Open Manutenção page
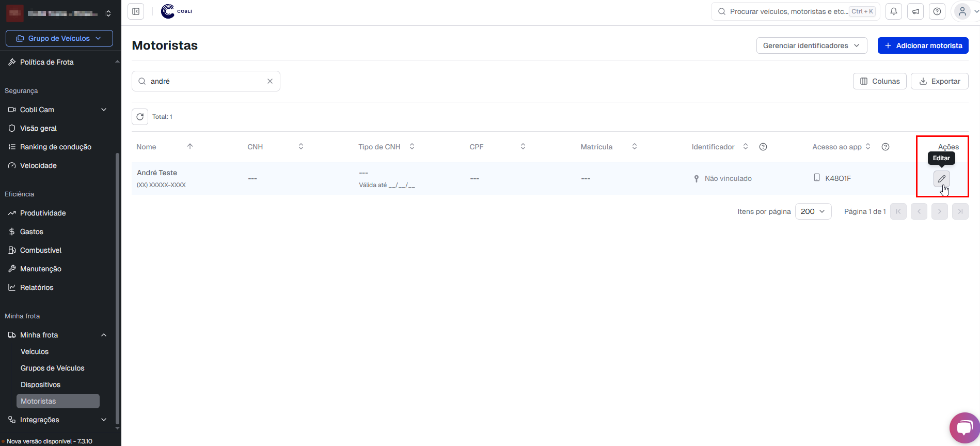Viewport: 980px width, 446px height. tap(40, 269)
